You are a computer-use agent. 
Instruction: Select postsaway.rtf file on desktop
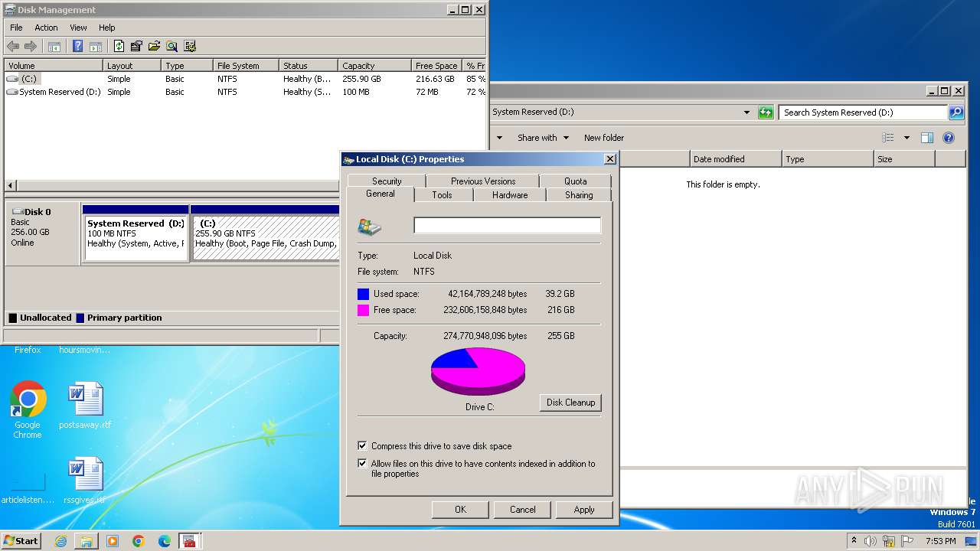pos(85,406)
